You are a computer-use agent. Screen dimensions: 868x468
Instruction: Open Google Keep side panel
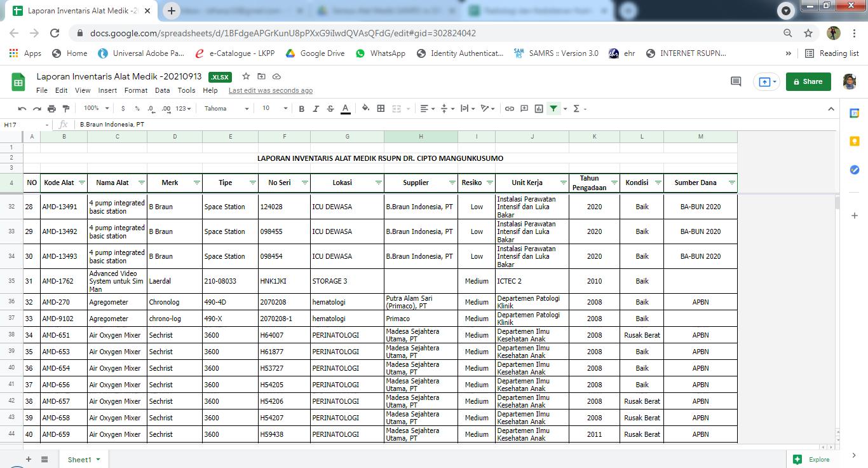coord(855,141)
